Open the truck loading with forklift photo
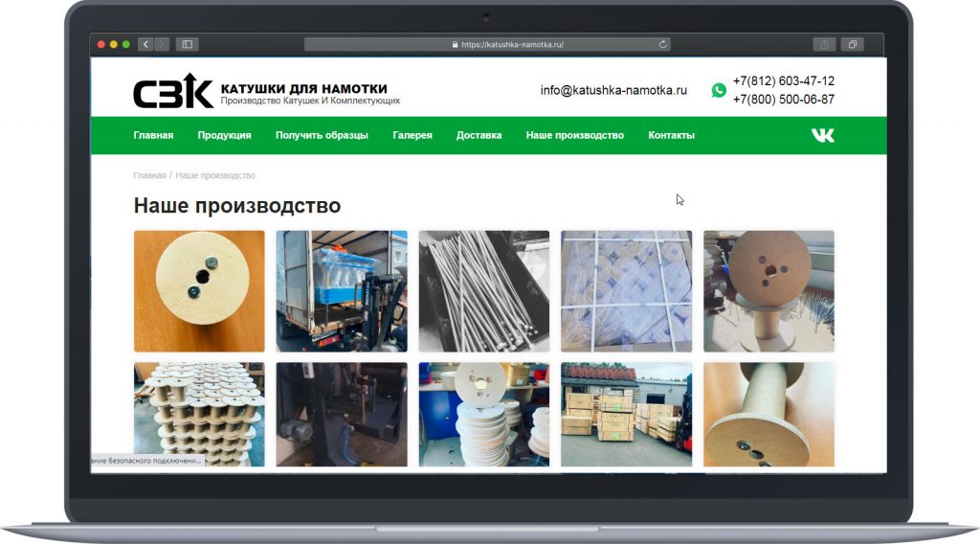 pyautogui.click(x=342, y=291)
